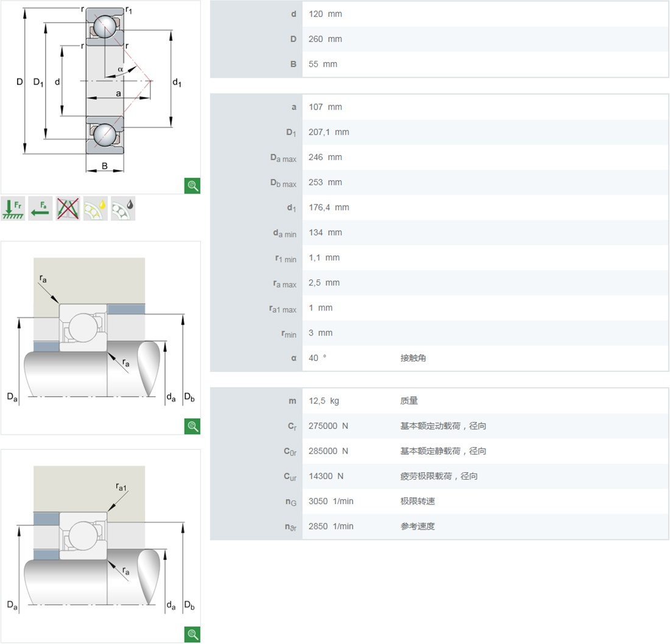
Task: Click the radial load Fr icon
Action: [13, 208]
